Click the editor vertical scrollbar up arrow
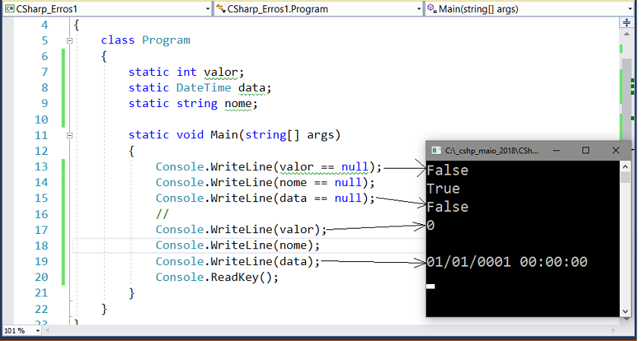The image size is (644, 341). tap(627, 34)
